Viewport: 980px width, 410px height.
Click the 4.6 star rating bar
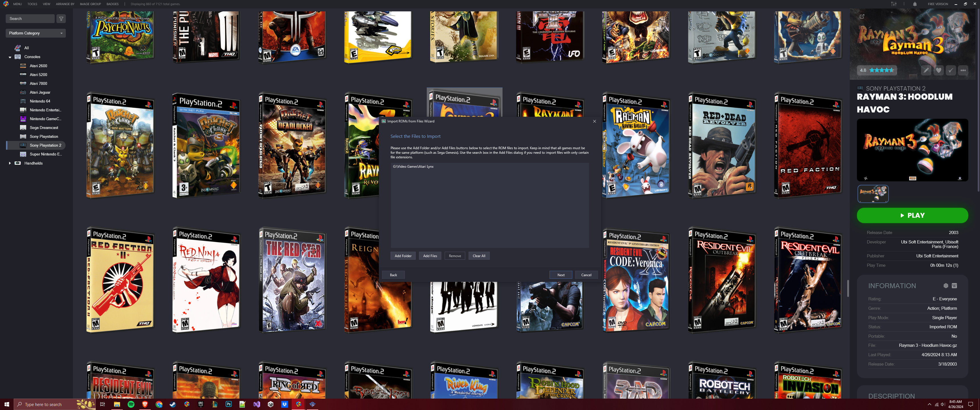click(x=877, y=70)
